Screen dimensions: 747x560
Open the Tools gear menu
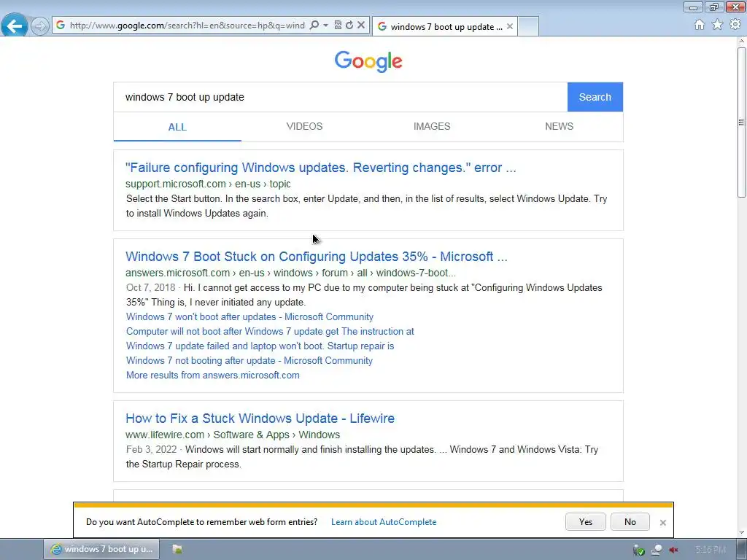735,25
